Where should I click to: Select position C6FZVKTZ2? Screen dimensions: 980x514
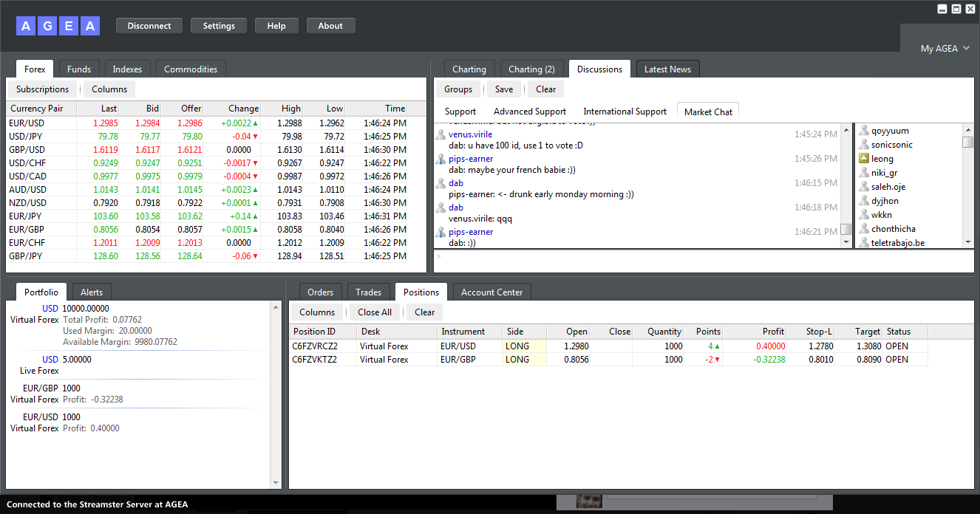click(x=608, y=360)
